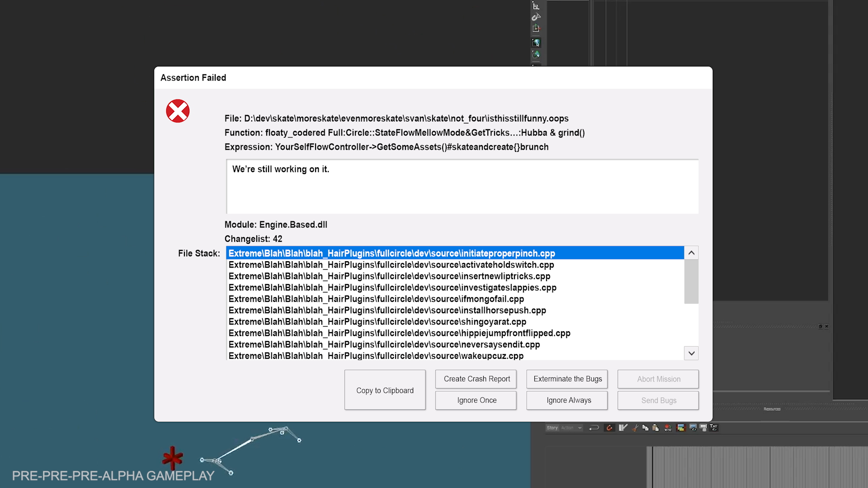The height and width of the screenshot is (488, 868).
Task: Select the translate axis gizmo tool
Action: coord(536,28)
